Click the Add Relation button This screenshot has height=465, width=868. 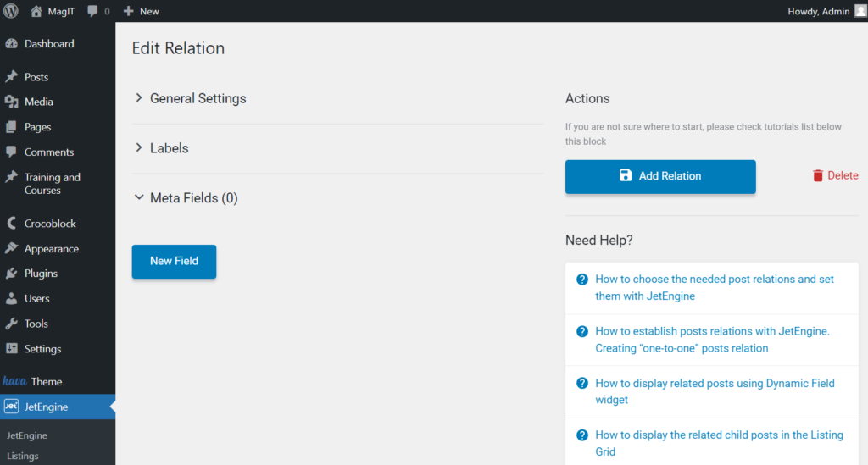660,176
